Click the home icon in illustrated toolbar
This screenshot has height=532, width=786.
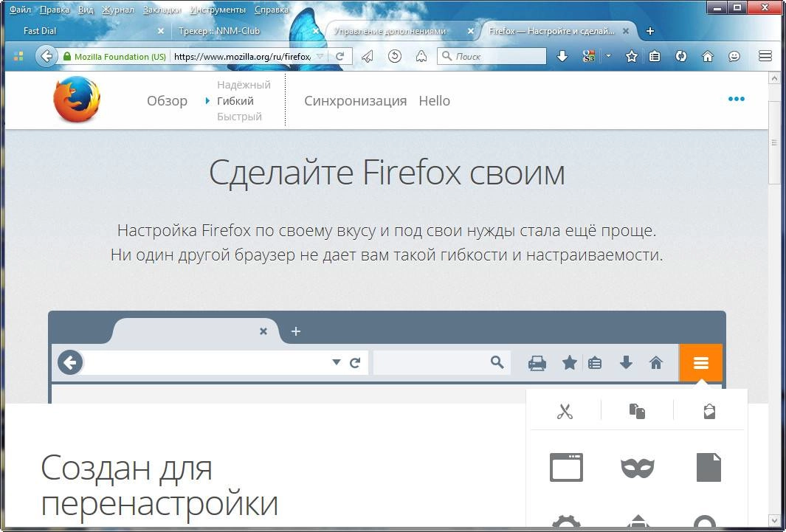click(x=655, y=362)
